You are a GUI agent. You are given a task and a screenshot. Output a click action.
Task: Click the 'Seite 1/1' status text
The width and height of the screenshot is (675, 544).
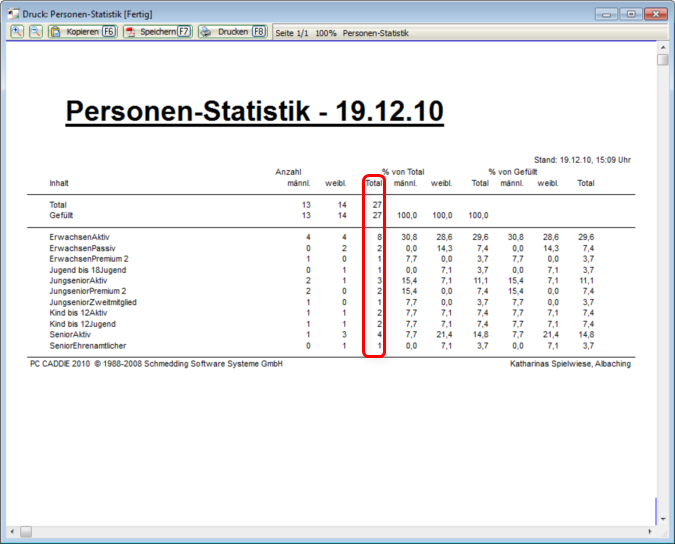coord(292,33)
